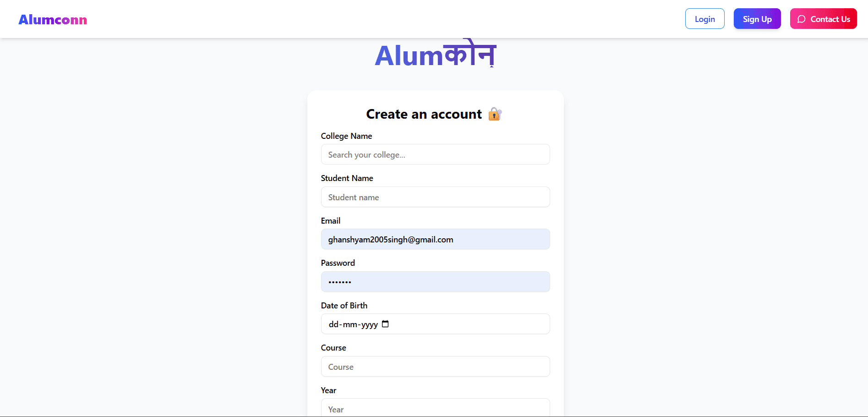Click the Email label text

330,220
